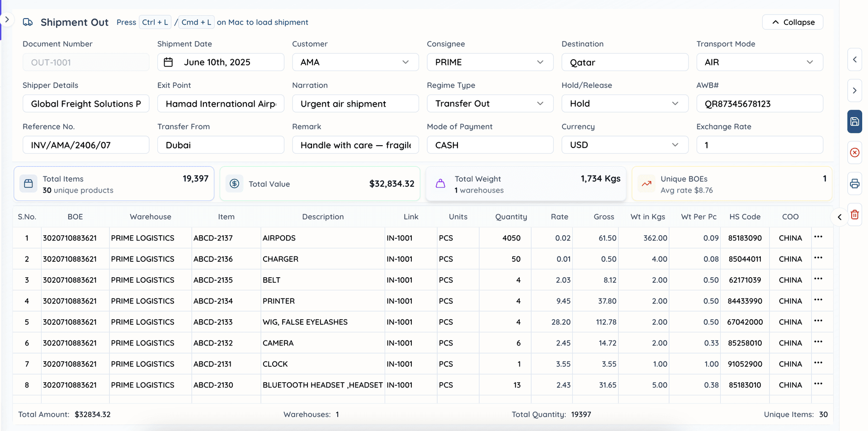Open row actions menu for AIRPODS
The image size is (868, 431).
[818, 237]
